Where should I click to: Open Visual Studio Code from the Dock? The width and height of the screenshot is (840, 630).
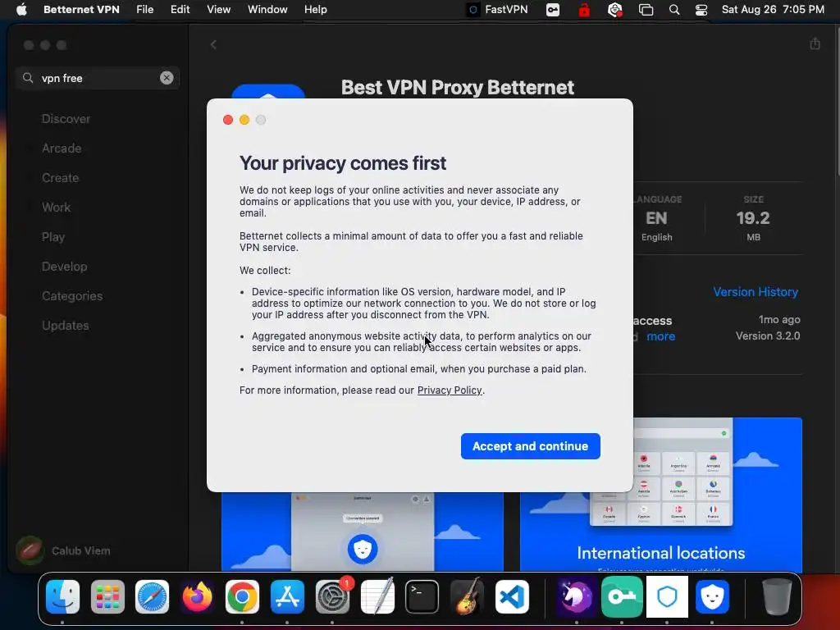(512, 596)
